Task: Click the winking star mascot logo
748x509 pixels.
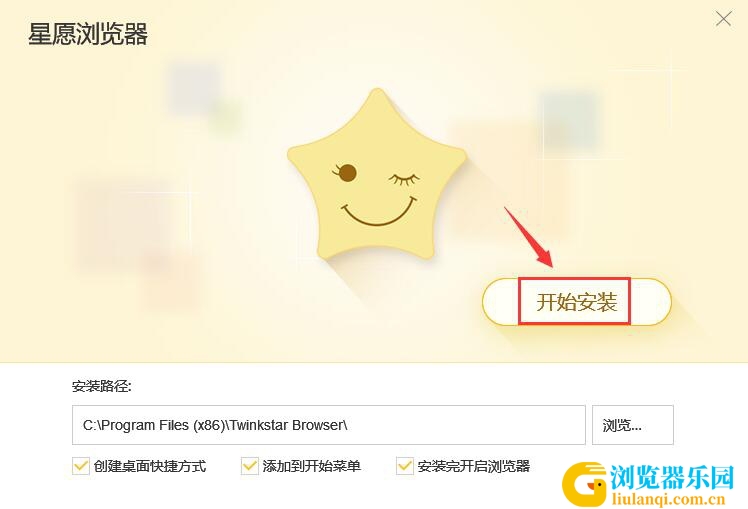Action: pyautogui.click(x=376, y=175)
